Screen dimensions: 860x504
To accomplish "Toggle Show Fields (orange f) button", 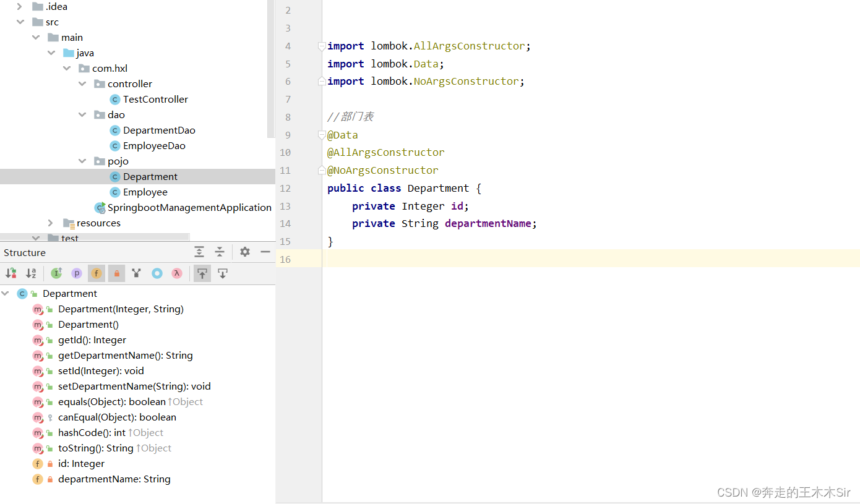I will pos(97,273).
